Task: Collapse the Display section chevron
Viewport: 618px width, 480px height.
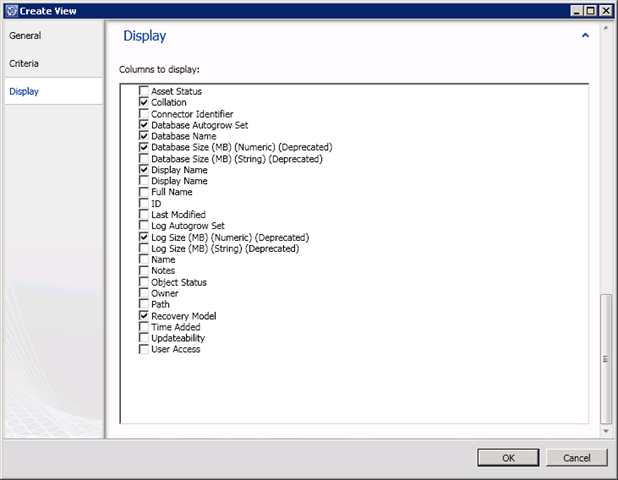Action: [x=585, y=35]
